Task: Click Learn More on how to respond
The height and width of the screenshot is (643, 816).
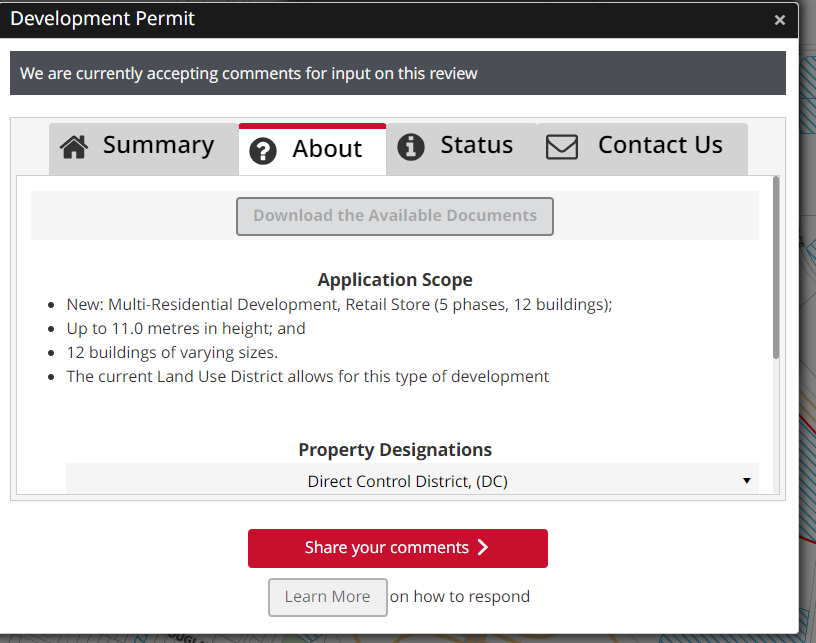Action: (x=328, y=597)
